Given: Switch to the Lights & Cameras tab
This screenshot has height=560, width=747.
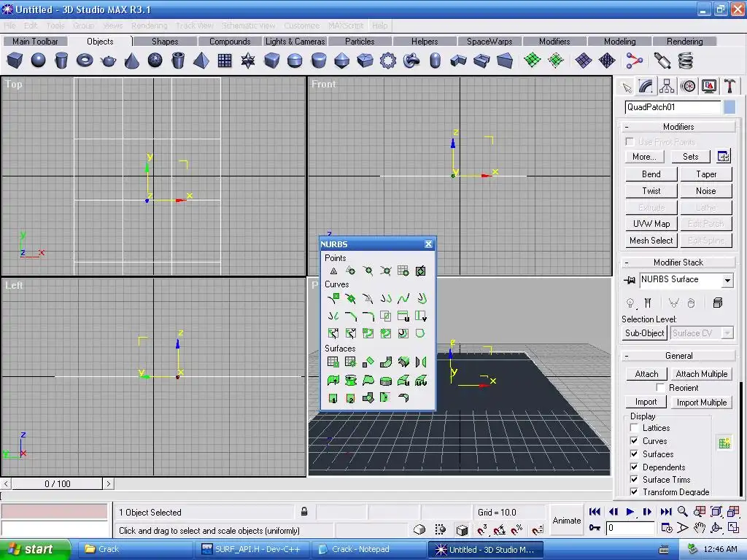Looking at the screenshot, I should [295, 42].
